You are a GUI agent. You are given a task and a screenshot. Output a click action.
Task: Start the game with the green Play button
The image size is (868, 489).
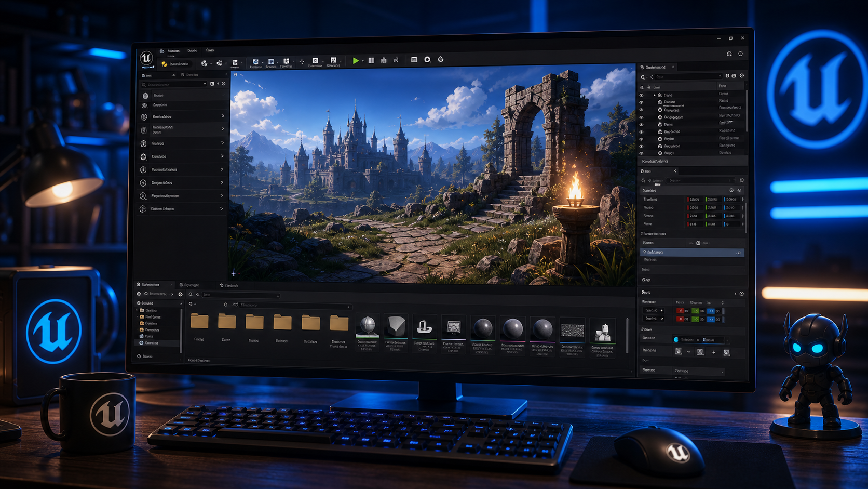pos(356,60)
